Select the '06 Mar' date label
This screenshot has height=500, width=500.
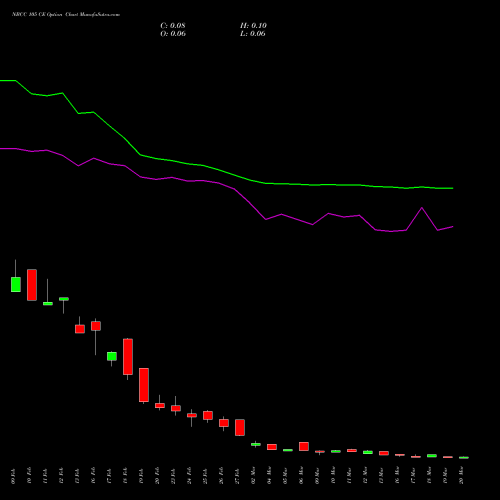coord(301,476)
